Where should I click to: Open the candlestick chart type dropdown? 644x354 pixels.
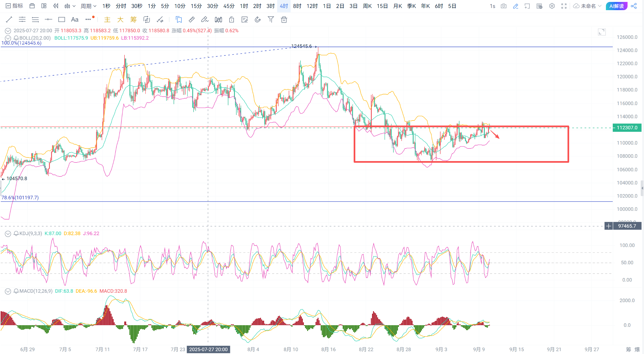point(70,6)
